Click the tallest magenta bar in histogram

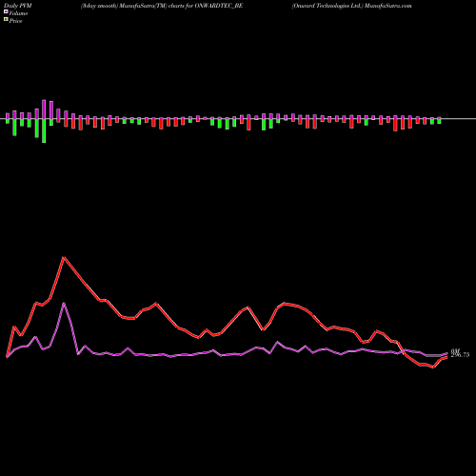[44, 109]
